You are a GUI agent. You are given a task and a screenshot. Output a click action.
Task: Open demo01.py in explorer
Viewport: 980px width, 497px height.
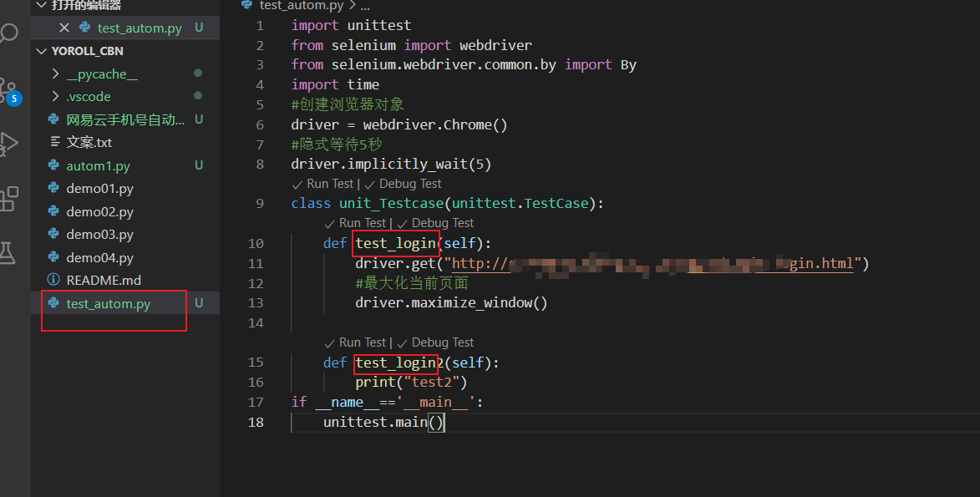click(99, 188)
